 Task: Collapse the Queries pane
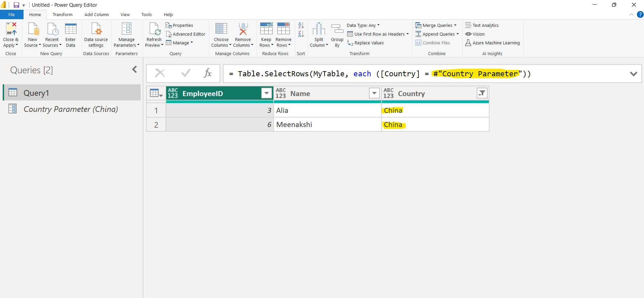(135, 70)
